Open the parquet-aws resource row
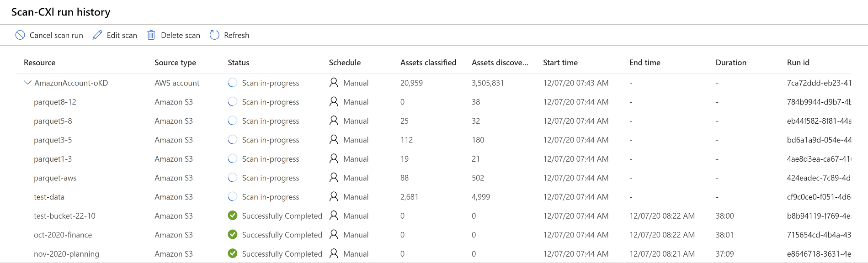 [x=55, y=178]
